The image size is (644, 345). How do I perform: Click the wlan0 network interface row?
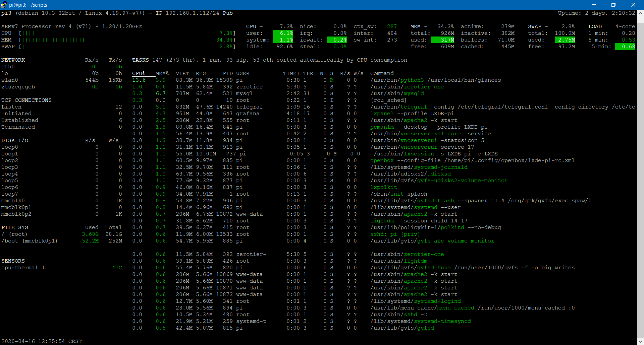tap(10, 80)
